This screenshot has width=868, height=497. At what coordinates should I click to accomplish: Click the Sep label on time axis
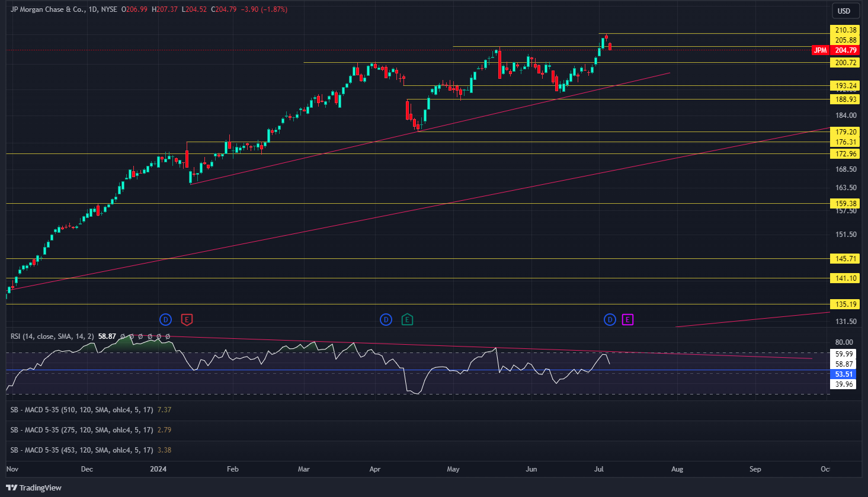click(755, 469)
